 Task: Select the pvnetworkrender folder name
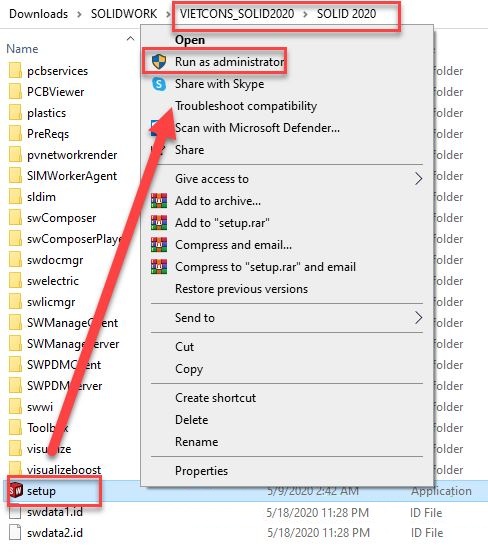pos(72,155)
